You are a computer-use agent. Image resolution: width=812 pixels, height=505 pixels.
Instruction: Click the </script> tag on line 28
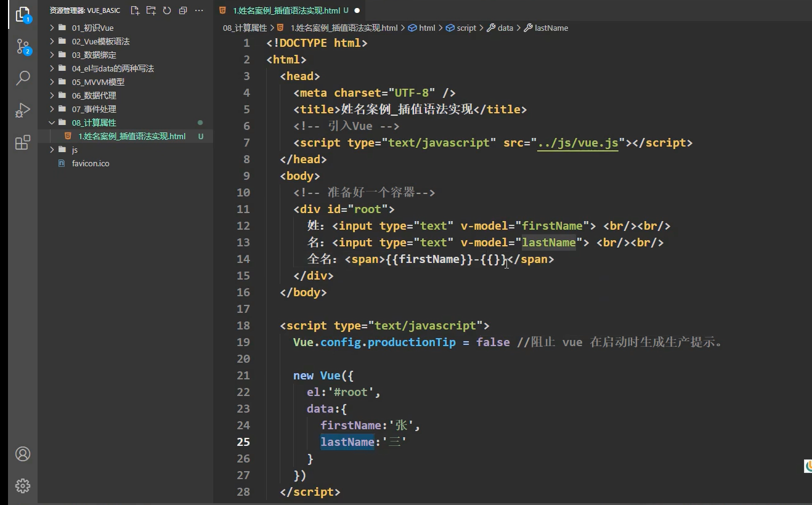point(310,492)
